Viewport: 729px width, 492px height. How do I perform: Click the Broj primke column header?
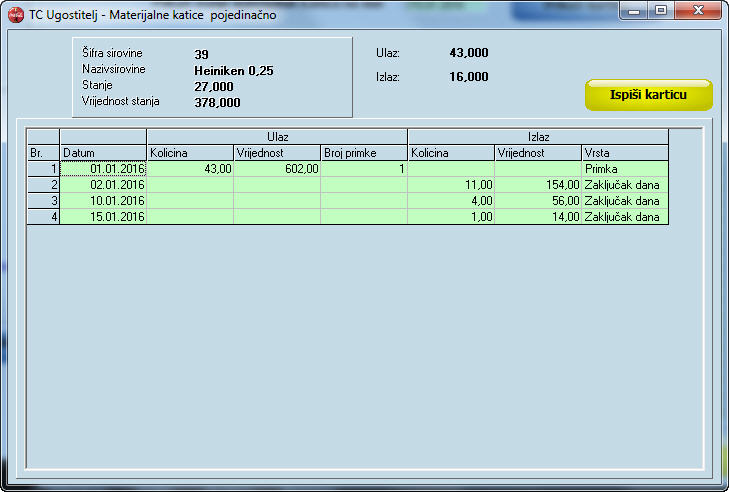click(x=364, y=153)
